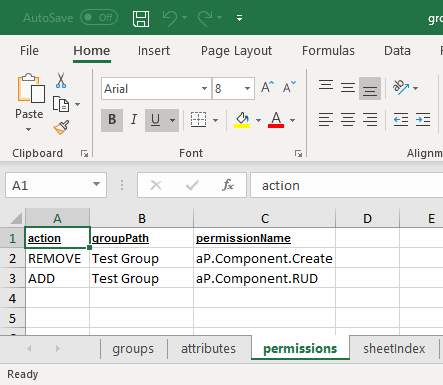Toggle Underline formatting
The image size is (443, 385).
coord(155,120)
